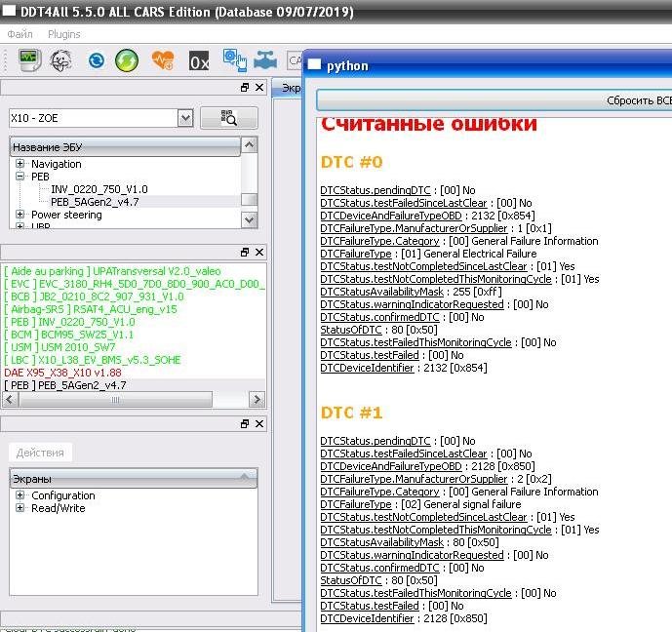Click the ECG monitor expert mode icon

[30, 60]
